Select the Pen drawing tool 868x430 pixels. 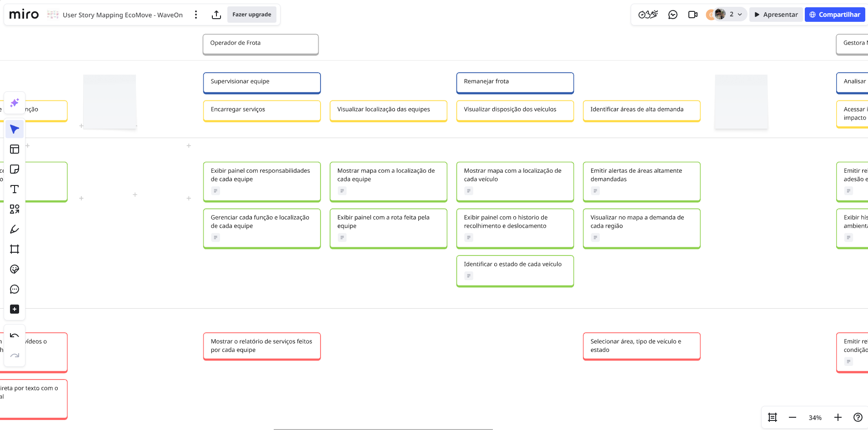[x=15, y=229]
